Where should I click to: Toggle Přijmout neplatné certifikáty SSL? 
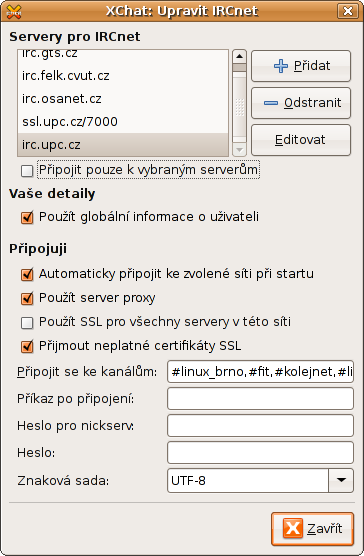[x=27, y=346]
